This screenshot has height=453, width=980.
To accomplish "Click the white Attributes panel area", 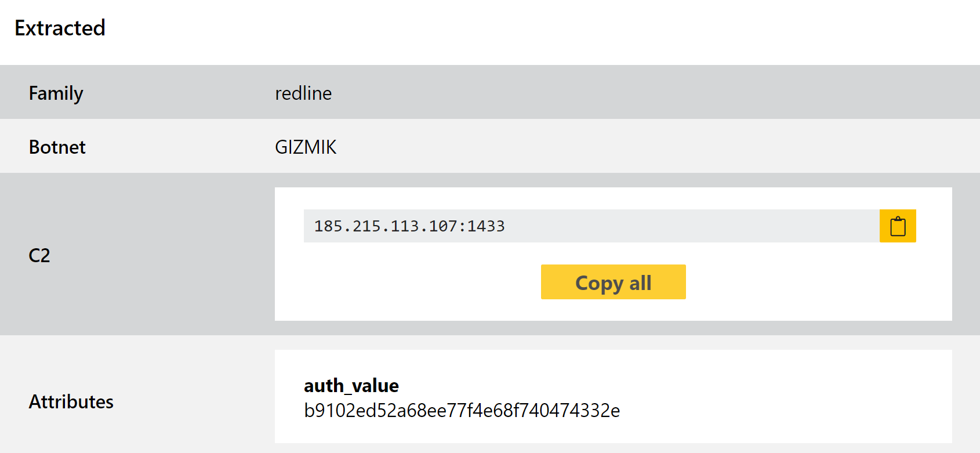I will click(x=783, y=396).
